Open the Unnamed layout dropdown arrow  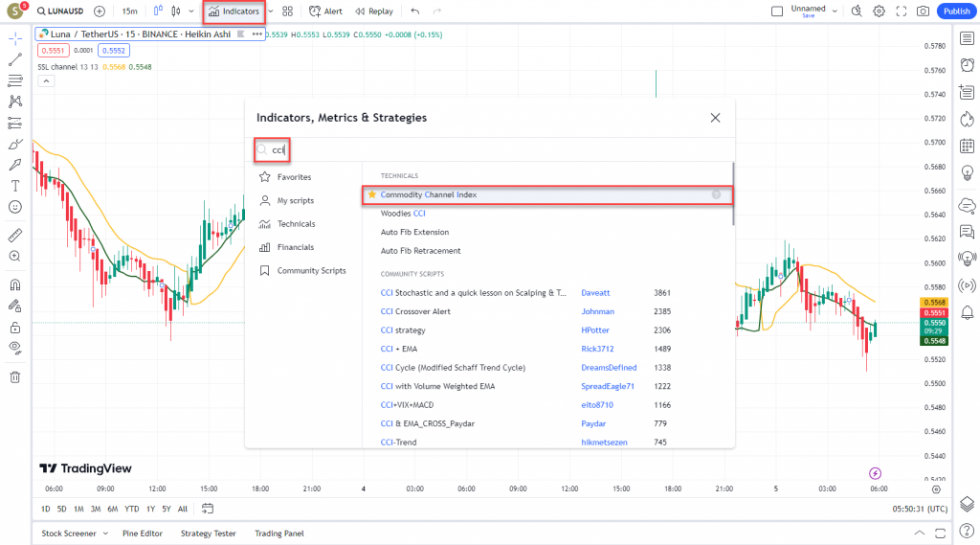tap(835, 11)
